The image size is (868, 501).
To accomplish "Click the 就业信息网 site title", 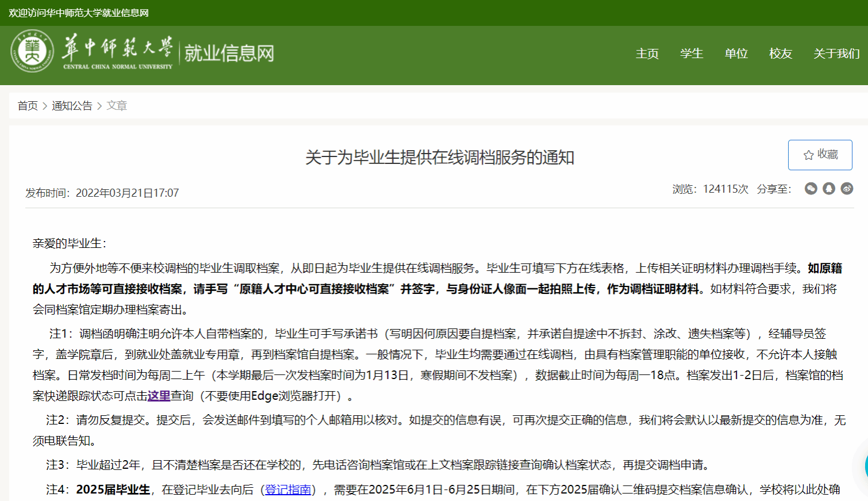I will 229,53.
